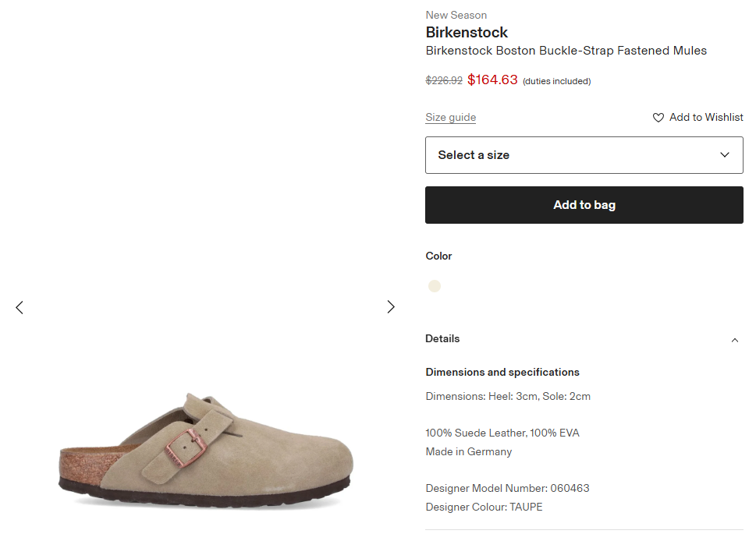
Task: Click the $164.63 sale price
Action: 492,80
